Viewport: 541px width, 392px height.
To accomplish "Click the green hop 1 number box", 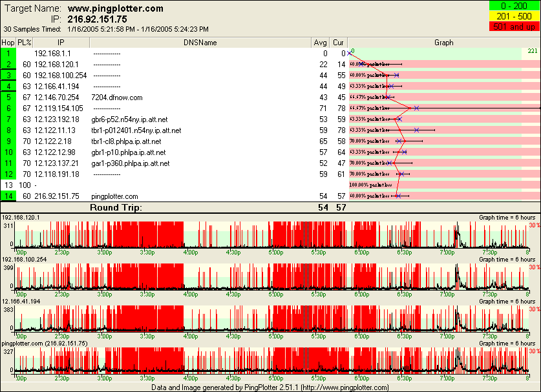I will point(8,53).
